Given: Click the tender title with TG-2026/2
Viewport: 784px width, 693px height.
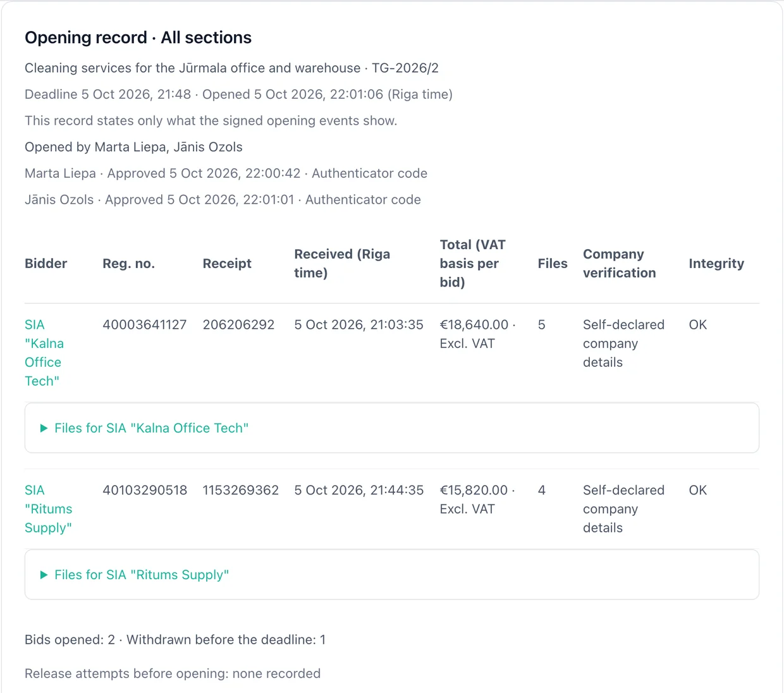Looking at the screenshot, I should coord(231,68).
